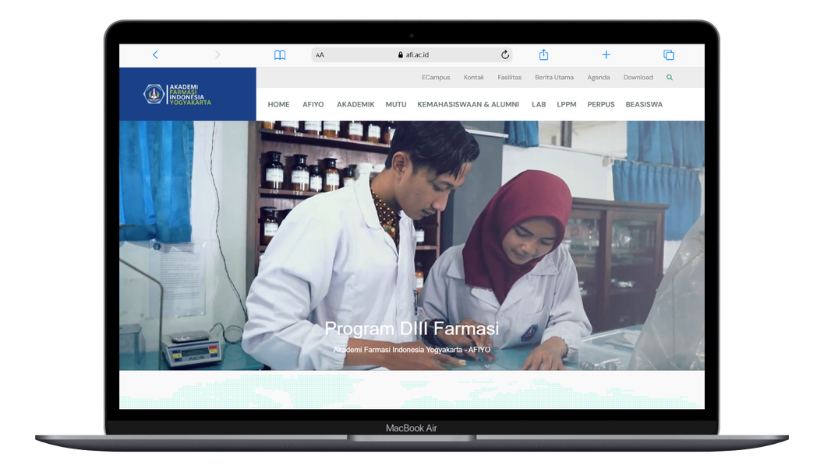Click the Download link in top bar
Image resolution: width=818 pixels, height=468 pixels.
[x=638, y=77]
